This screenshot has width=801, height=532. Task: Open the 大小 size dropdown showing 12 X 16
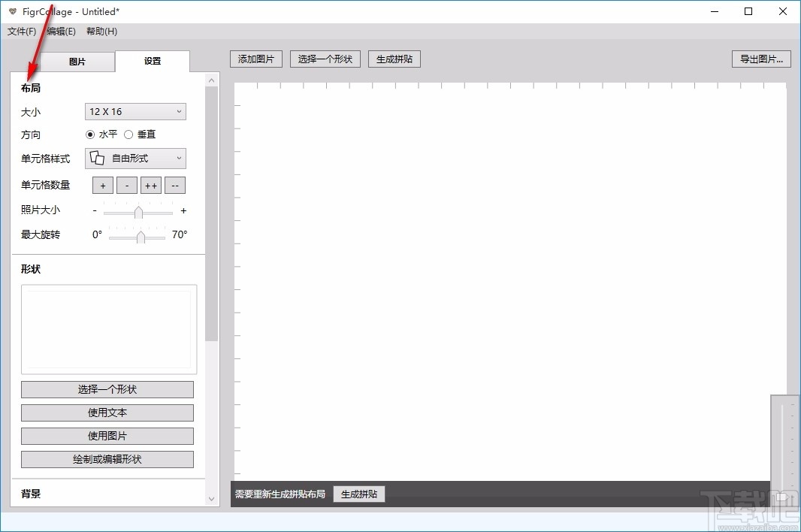pyautogui.click(x=135, y=111)
